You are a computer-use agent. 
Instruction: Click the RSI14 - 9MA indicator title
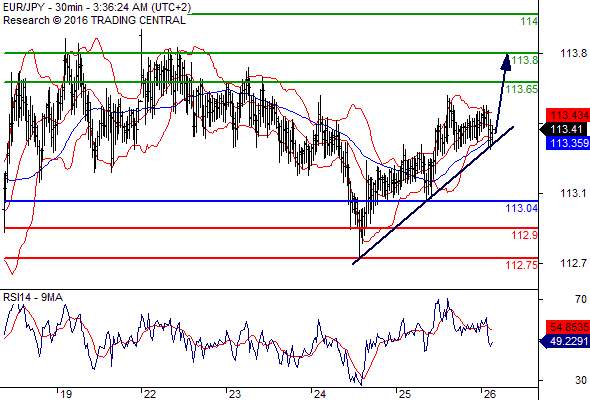click(33, 297)
